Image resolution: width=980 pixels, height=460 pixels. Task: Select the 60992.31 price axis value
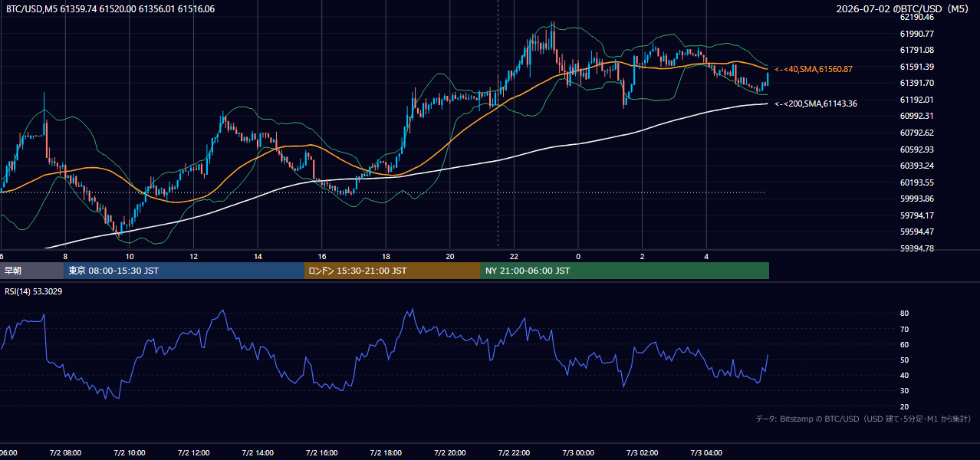[x=916, y=116]
